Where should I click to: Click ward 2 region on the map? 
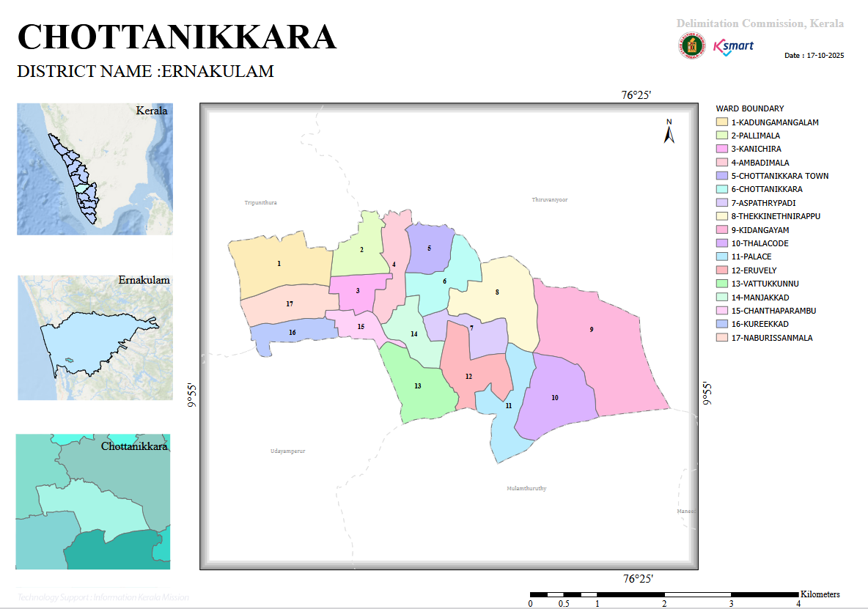click(x=361, y=250)
